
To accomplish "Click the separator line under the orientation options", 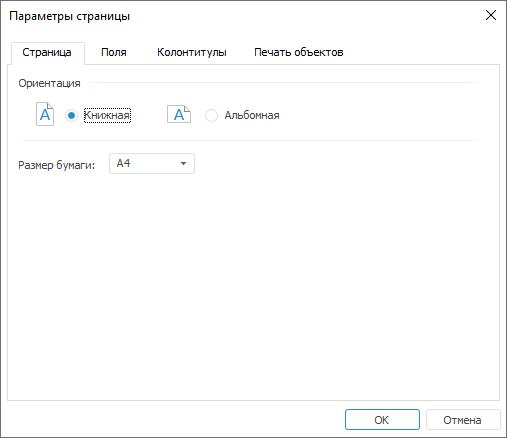I will point(249,140).
